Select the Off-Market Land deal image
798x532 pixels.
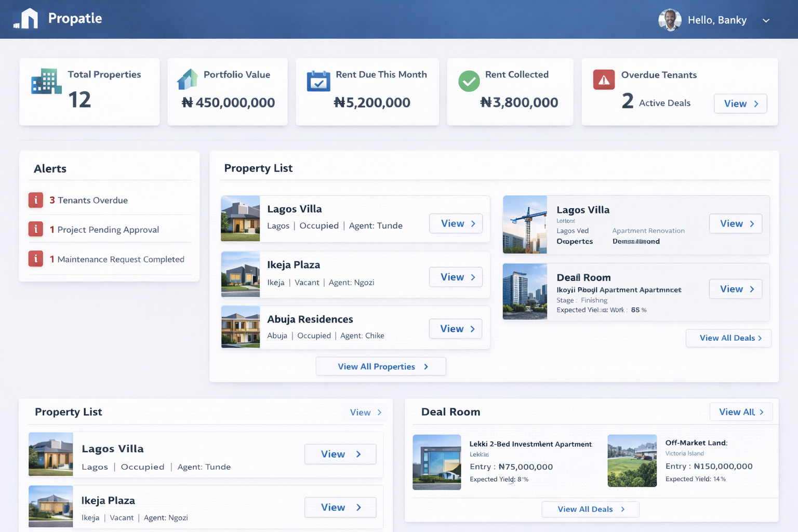[x=632, y=461]
